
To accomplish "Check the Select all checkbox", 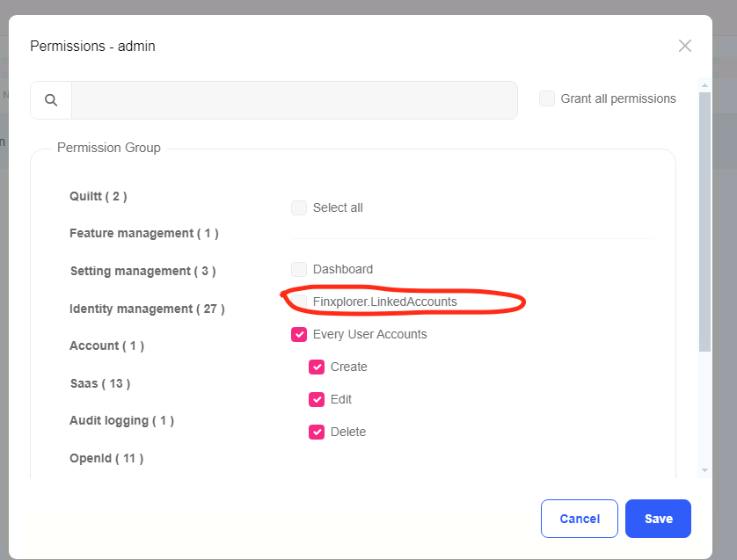I will (x=299, y=208).
